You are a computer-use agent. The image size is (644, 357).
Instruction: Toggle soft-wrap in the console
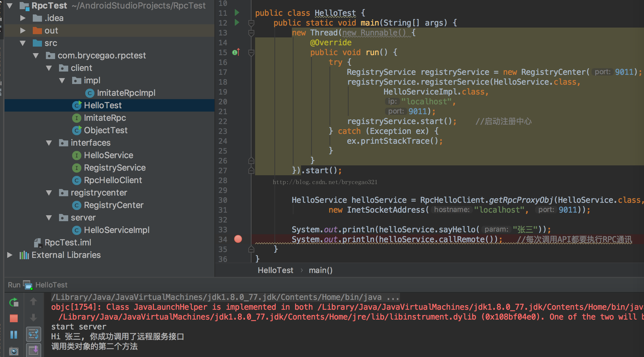click(x=33, y=334)
